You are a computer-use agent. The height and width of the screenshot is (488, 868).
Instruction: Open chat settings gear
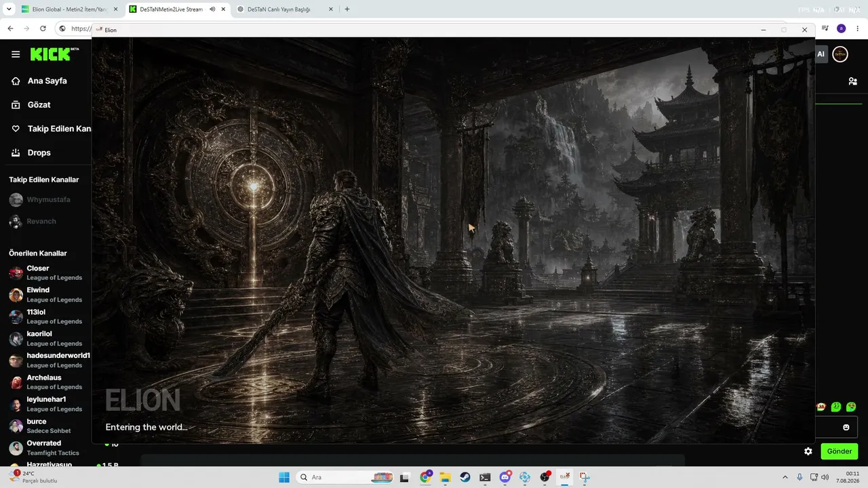(x=808, y=451)
